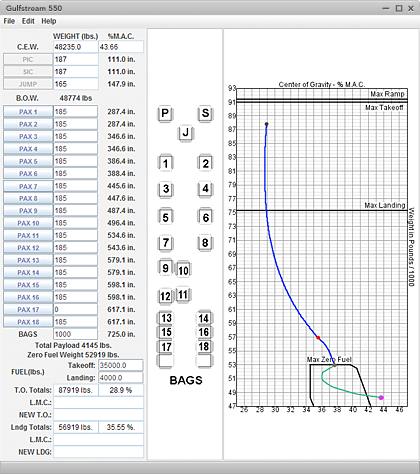The image size is (420, 474).
Task: Click the PIC button
Action: 28,59
